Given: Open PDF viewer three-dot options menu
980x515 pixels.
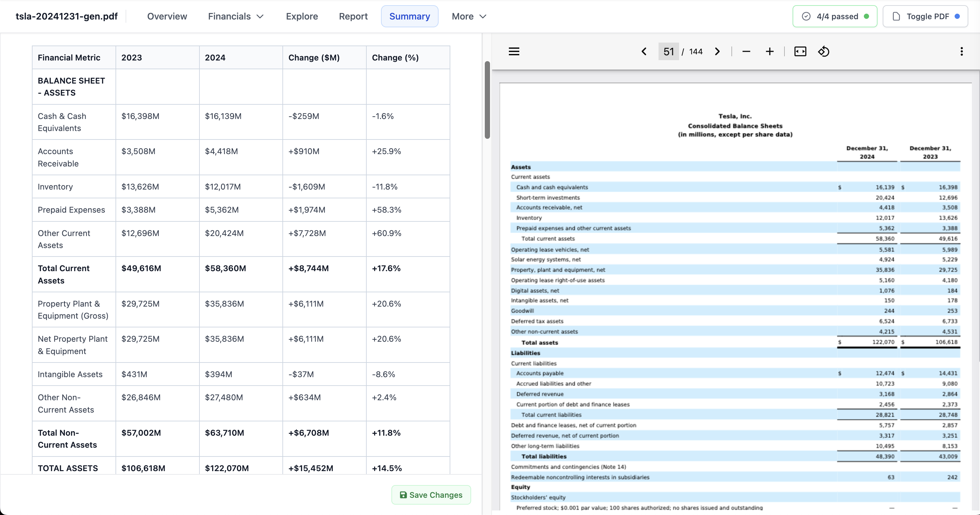Looking at the screenshot, I should click(961, 51).
